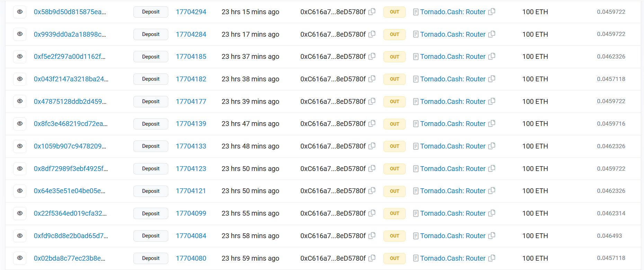This screenshot has width=644, height=270.
Task: Click the Deposit method badge for block 17704121
Action: pos(151,191)
